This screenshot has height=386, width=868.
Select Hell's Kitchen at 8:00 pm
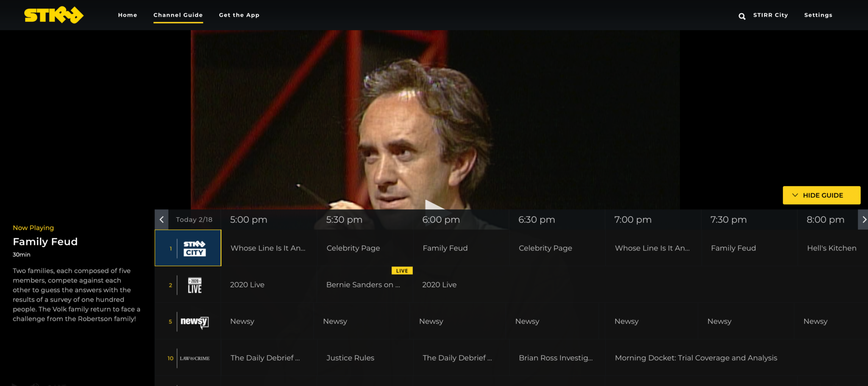(833, 248)
